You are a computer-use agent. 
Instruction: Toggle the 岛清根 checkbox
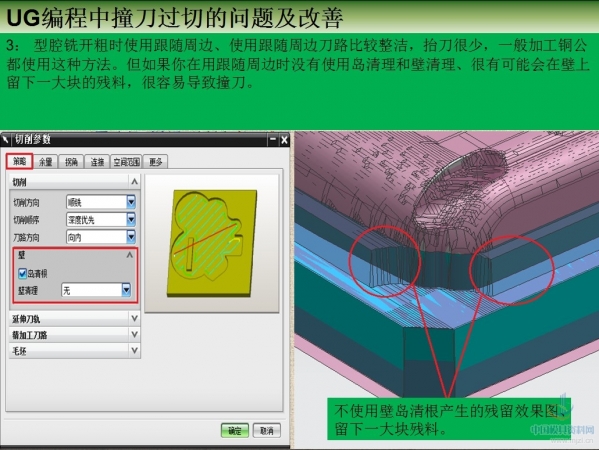coord(22,274)
